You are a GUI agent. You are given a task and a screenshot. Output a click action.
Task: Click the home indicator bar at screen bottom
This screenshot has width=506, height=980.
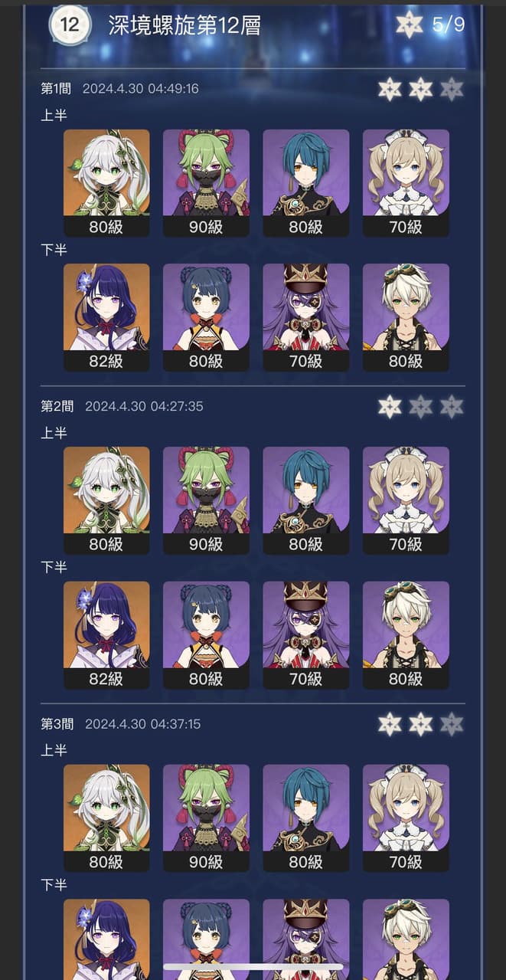point(253,968)
